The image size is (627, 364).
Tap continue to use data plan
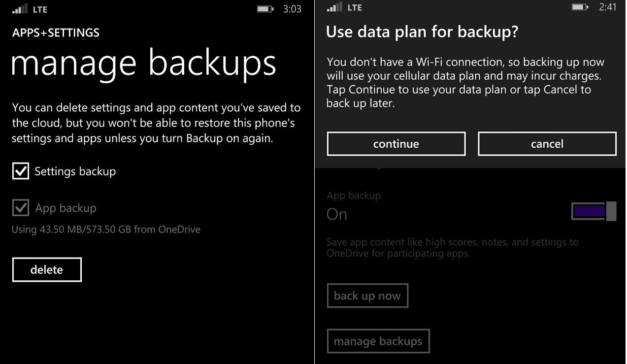[396, 144]
